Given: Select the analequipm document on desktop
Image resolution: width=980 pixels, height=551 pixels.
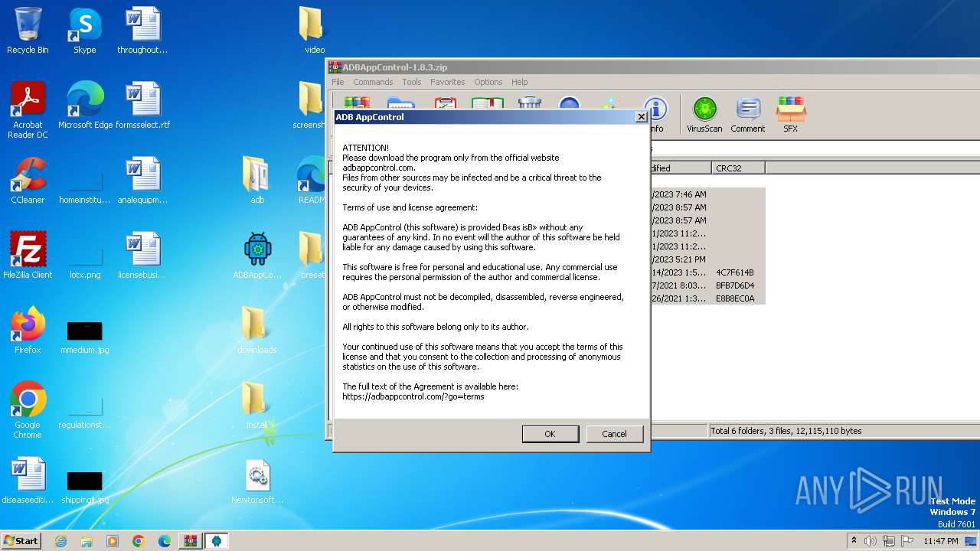Looking at the screenshot, I should pos(142,181).
